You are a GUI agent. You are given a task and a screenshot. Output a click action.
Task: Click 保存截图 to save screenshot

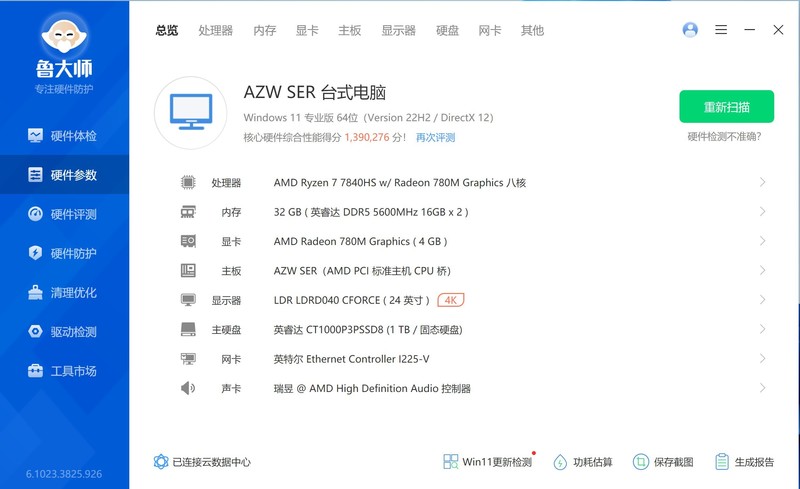point(663,462)
